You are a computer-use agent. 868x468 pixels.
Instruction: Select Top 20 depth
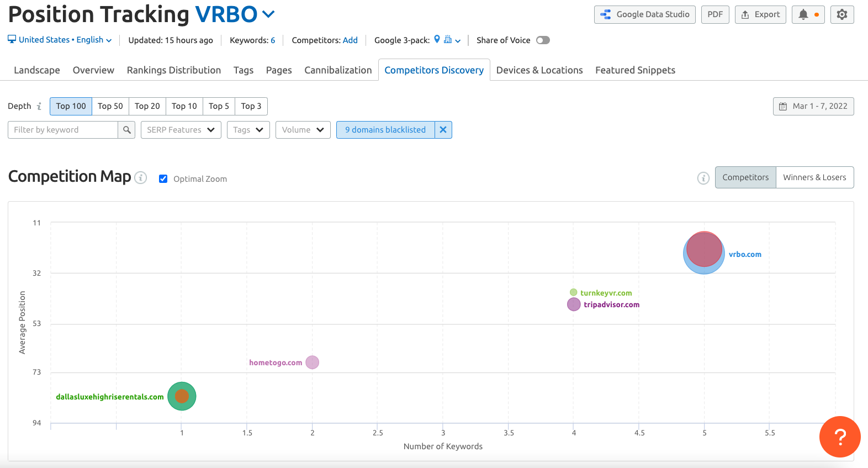147,106
